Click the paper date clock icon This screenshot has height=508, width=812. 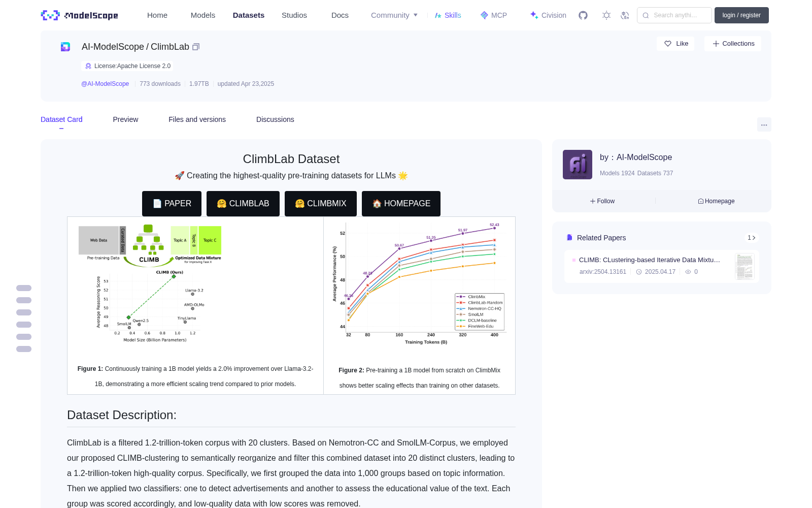click(x=639, y=272)
